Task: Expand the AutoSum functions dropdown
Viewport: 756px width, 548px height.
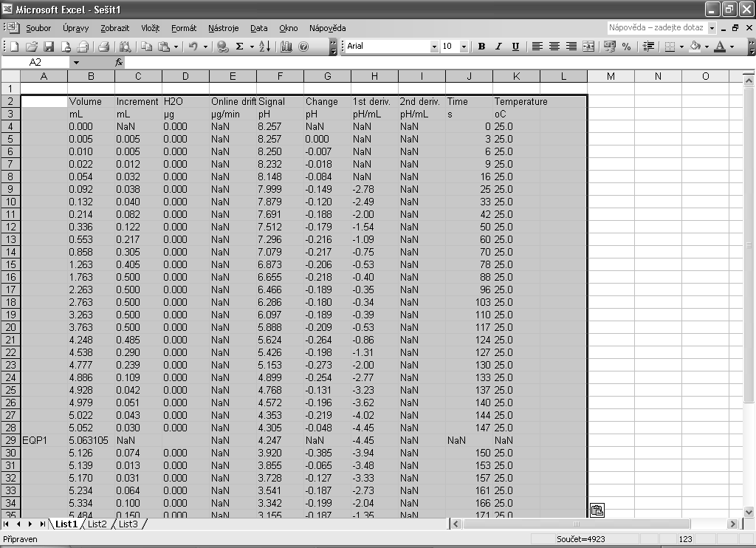Action: (x=252, y=47)
